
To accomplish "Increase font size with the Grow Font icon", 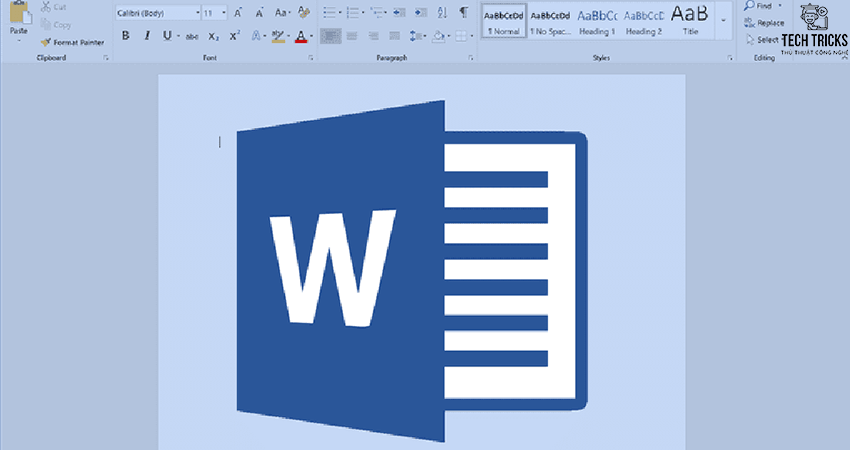I will 238,12.
